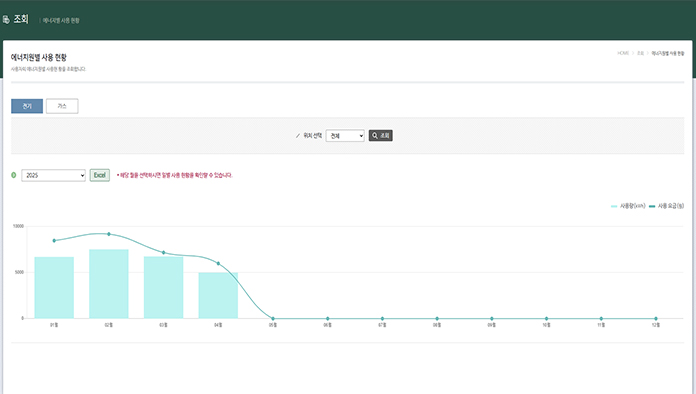Click the 04월 line data point
This screenshot has height=394, width=696.
coord(218,264)
